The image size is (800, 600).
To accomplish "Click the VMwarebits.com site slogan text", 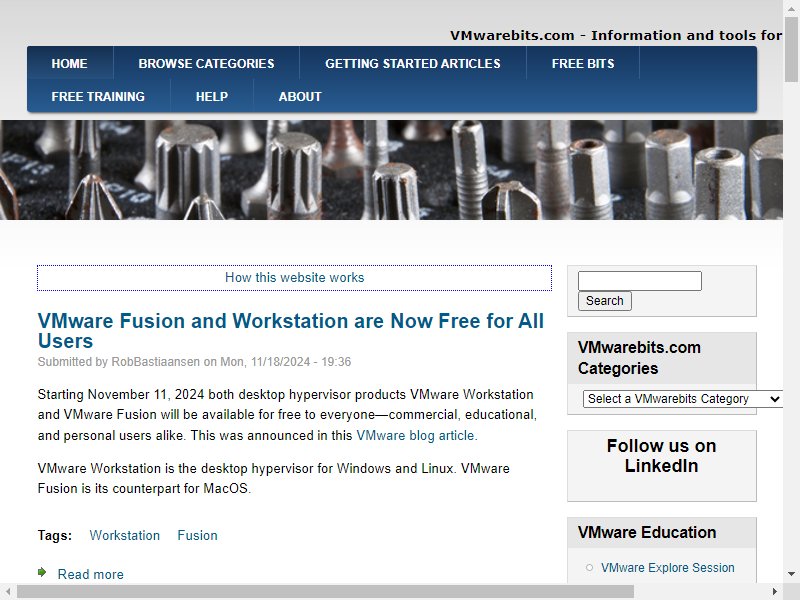I will point(616,35).
